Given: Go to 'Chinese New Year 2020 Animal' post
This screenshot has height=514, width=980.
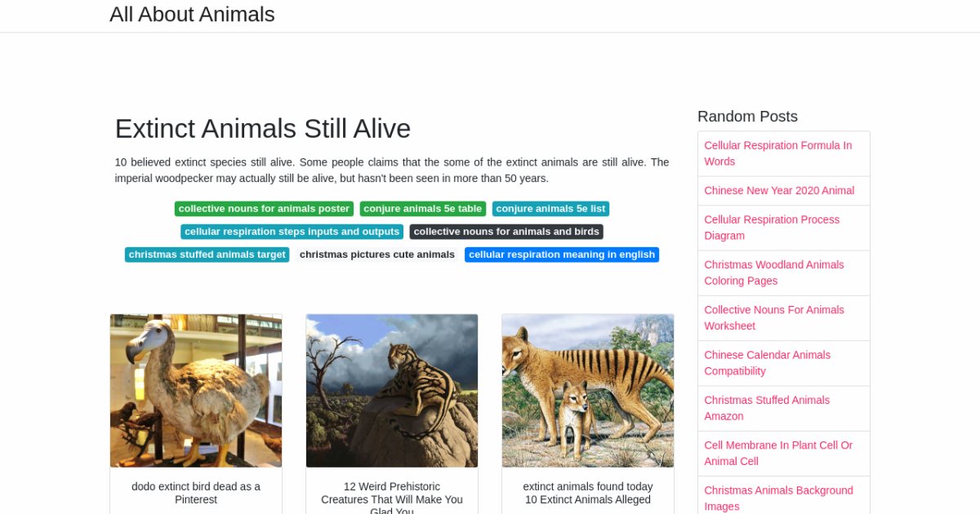Looking at the screenshot, I should pyautogui.click(x=779, y=190).
